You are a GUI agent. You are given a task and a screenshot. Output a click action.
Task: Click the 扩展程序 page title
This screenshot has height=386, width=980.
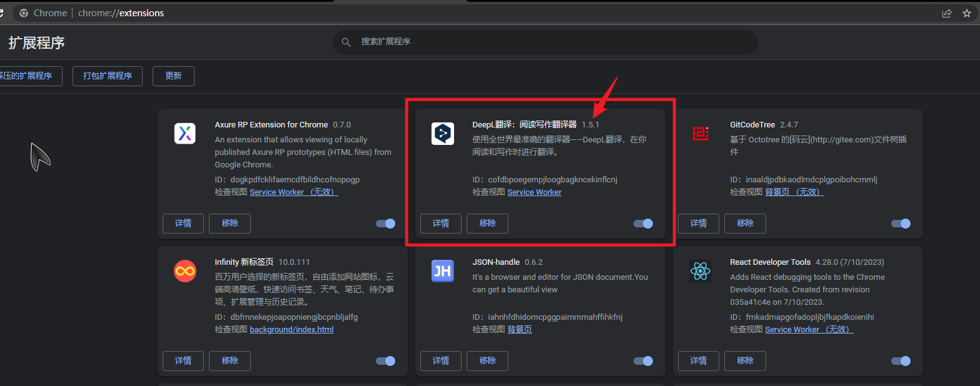[37, 43]
